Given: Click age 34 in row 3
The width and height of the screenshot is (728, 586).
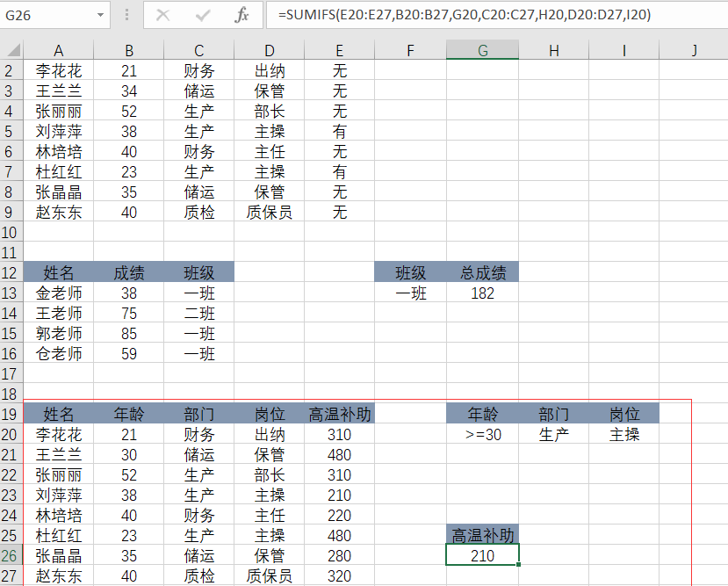Looking at the screenshot, I should click(x=129, y=91).
